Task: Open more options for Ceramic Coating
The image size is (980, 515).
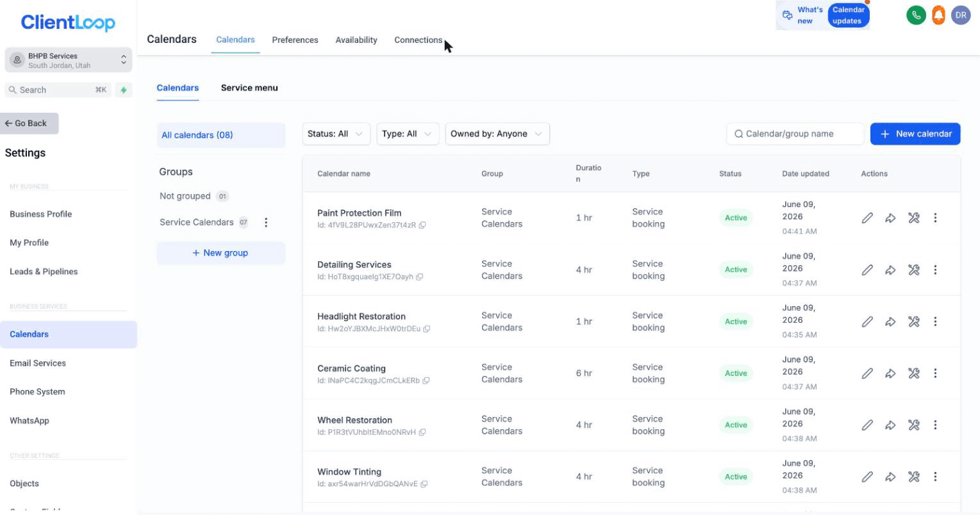Action: [935, 373]
